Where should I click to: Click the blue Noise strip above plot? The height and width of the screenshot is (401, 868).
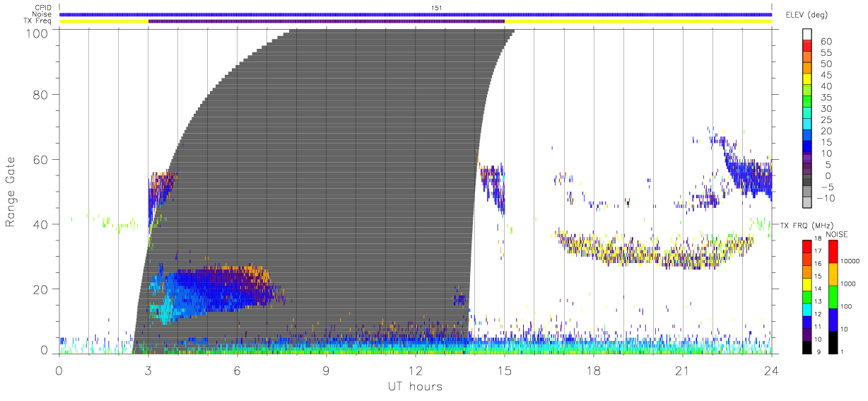click(416, 14)
